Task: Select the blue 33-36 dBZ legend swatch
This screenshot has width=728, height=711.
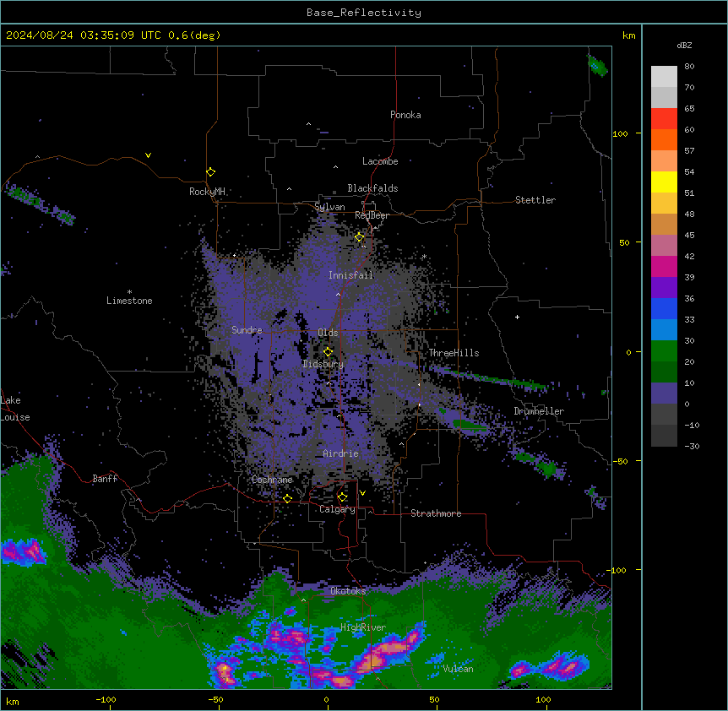Action: [664, 308]
